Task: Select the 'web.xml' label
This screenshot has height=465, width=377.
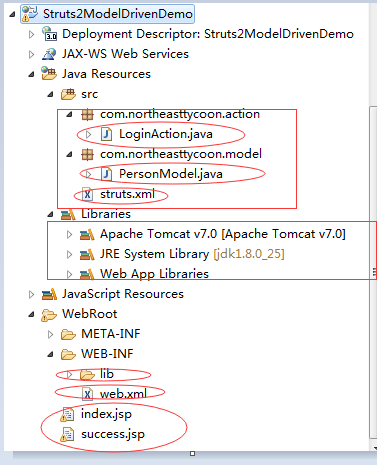Action: (x=123, y=394)
